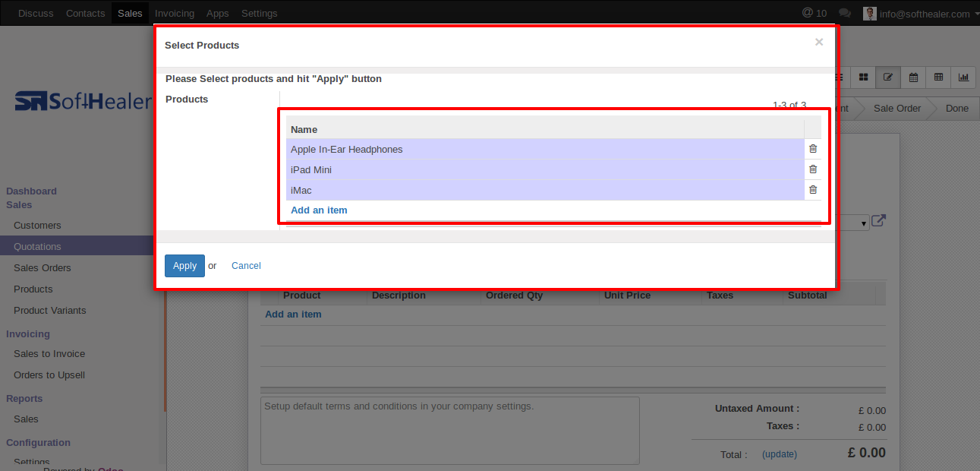This screenshot has height=471, width=980.
Task: Open the Apps menu
Action: click(x=218, y=13)
